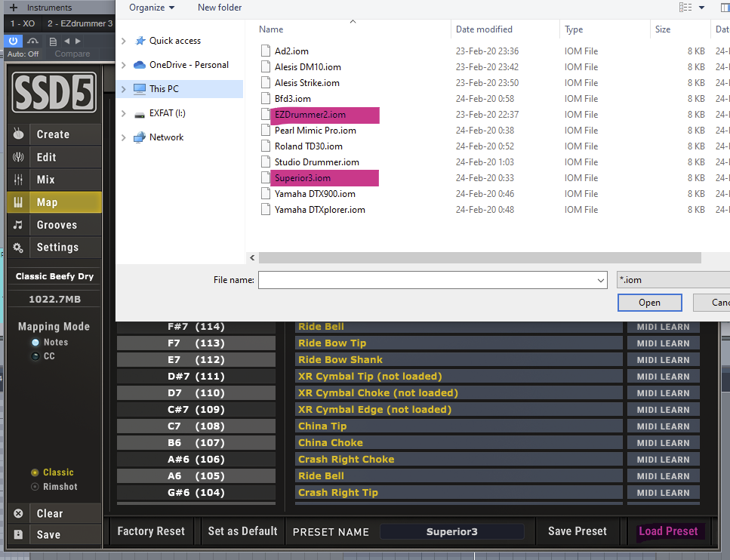The width and height of the screenshot is (730, 560).
Task: Click the Factory Reset button
Action: click(x=151, y=531)
